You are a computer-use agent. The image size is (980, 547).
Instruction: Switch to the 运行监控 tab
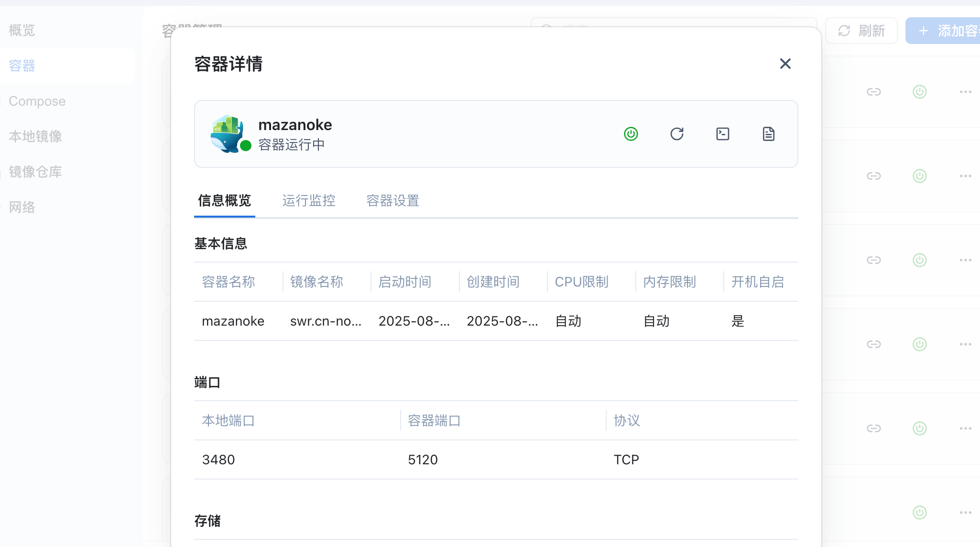pyautogui.click(x=309, y=200)
